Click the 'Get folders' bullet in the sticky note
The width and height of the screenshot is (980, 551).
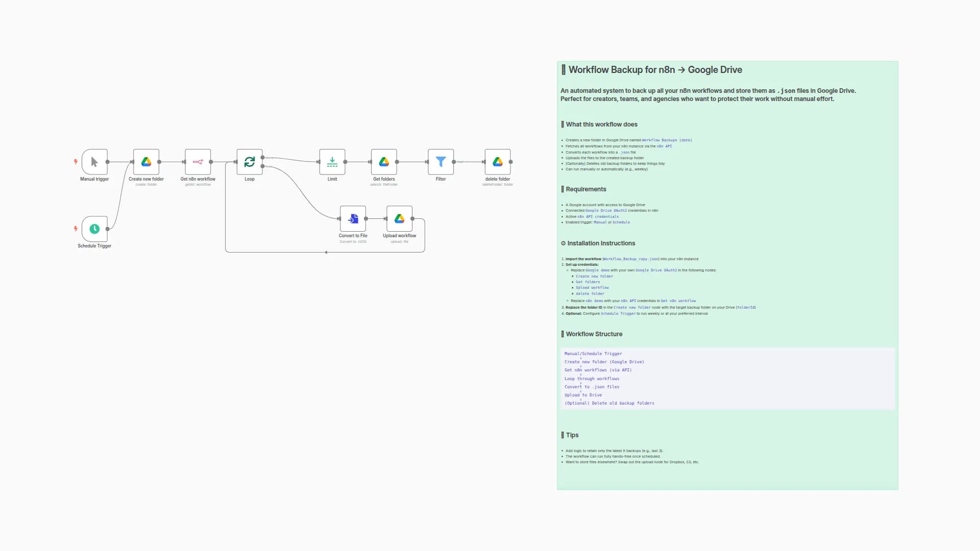588,282
